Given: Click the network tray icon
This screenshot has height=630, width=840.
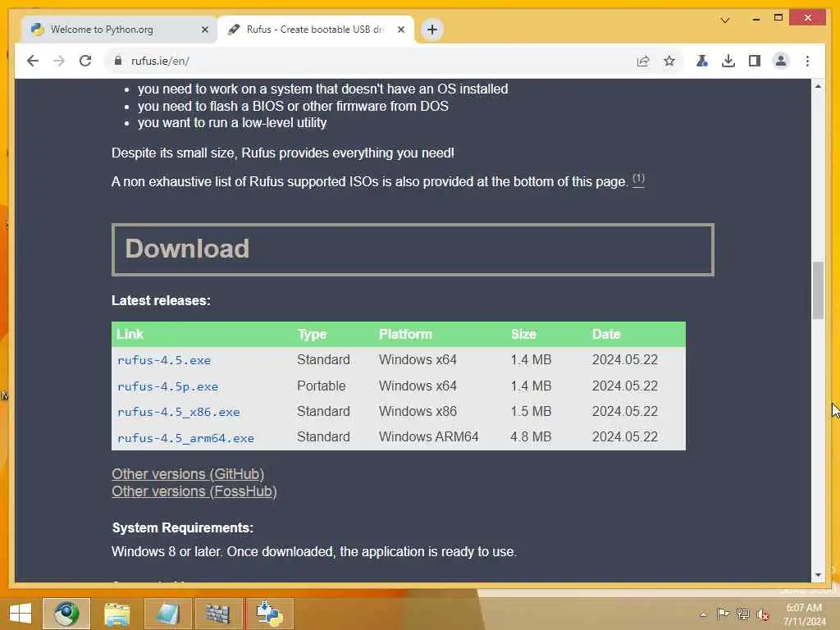Looking at the screenshot, I should (743, 614).
